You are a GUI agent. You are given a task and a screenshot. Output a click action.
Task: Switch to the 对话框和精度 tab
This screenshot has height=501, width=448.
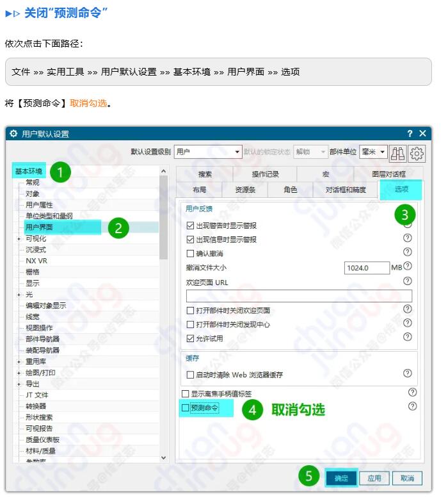(x=346, y=190)
